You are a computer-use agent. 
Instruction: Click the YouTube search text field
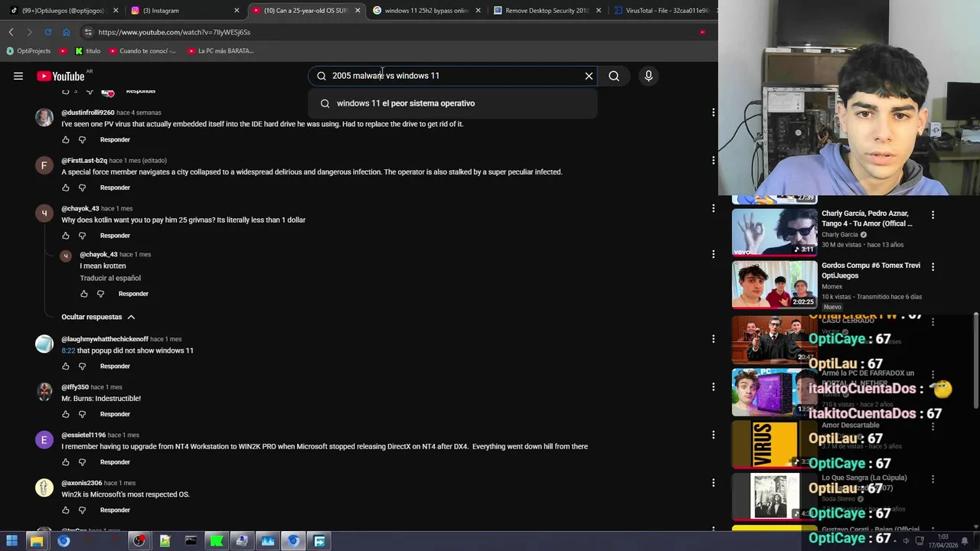(x=452, y=76)
